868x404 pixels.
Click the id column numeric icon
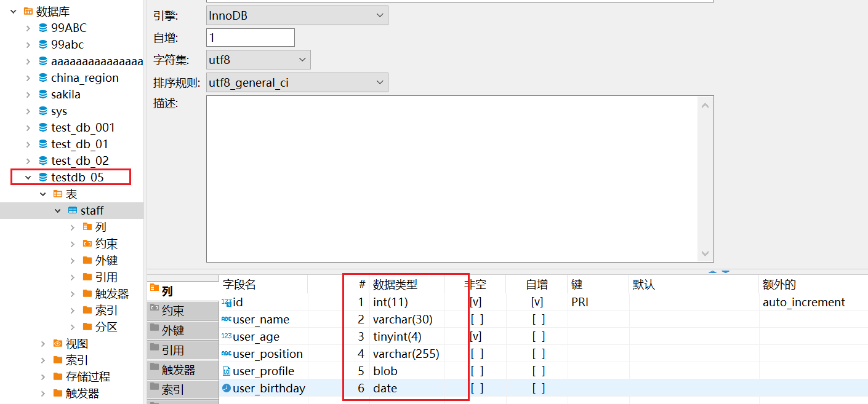point(226,302)
